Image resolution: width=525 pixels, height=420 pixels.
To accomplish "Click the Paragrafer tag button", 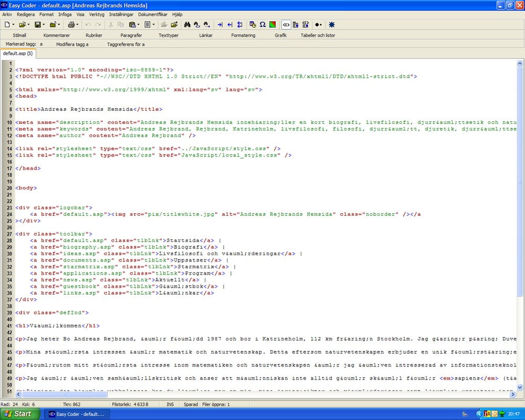I will [131, 35].
